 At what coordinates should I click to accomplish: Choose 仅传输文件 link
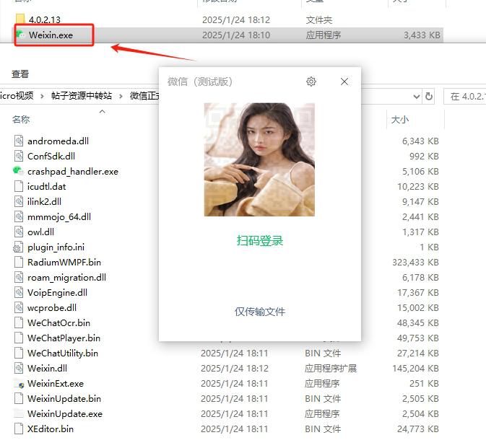[260, 312]
